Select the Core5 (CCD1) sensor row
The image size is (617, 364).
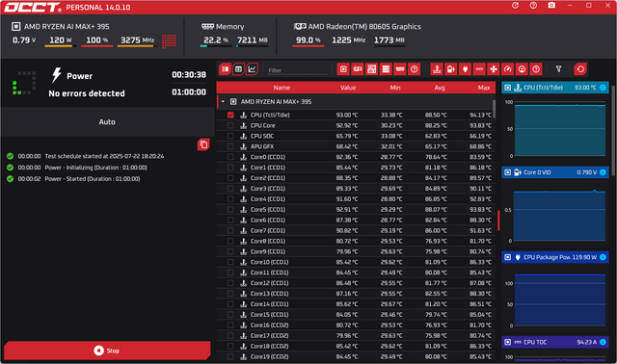(356, 210)
